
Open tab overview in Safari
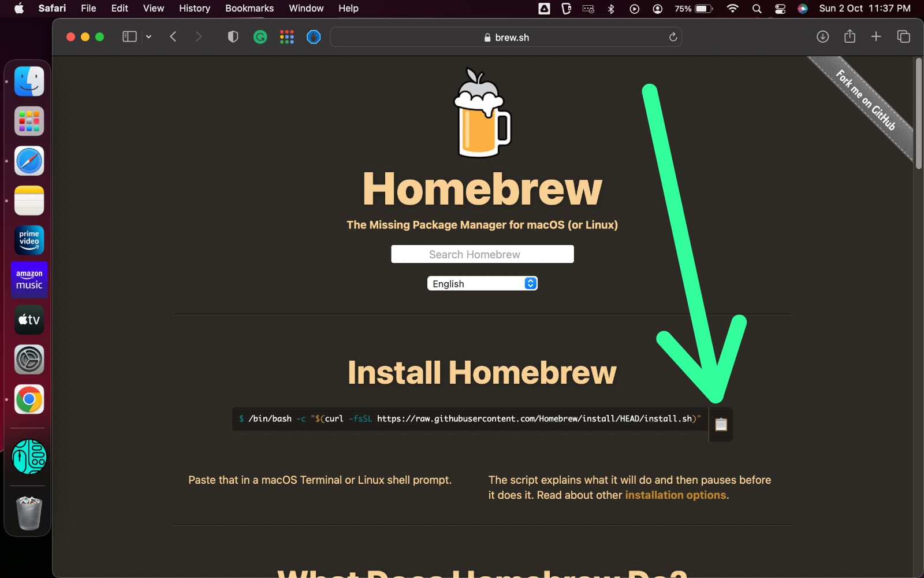tap(903, 36)
